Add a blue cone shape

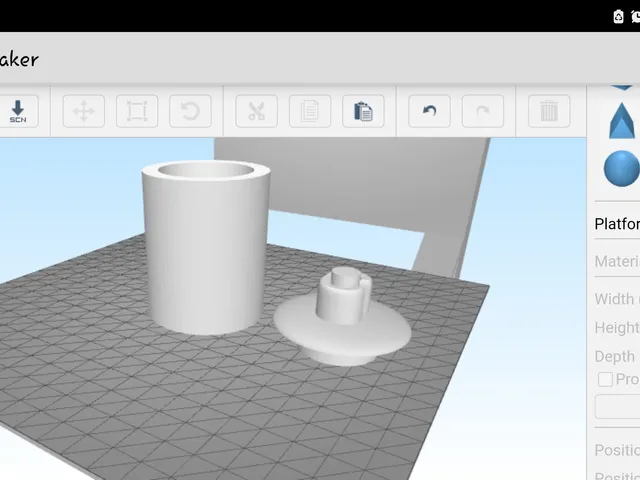(622, 121)
